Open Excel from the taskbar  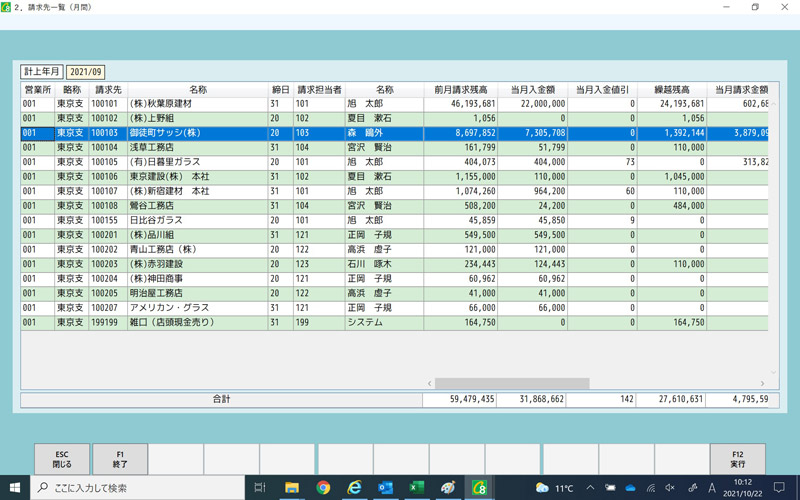(416, 488)
